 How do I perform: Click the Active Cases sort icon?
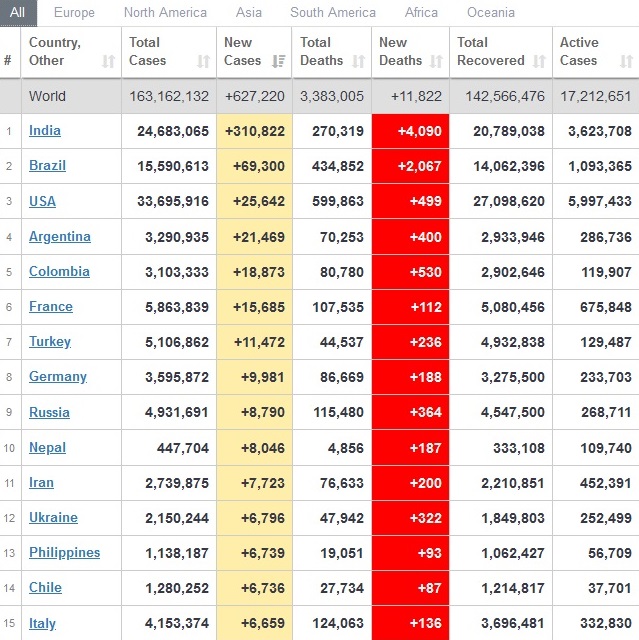click(626, 61)
